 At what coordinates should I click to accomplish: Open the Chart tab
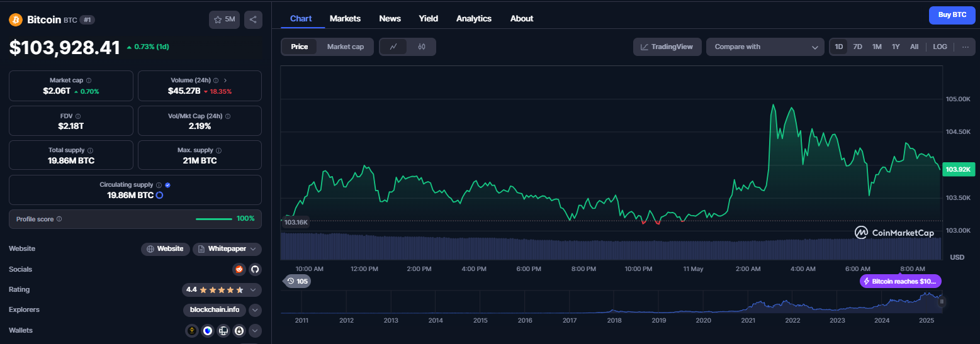coord(301,18)
